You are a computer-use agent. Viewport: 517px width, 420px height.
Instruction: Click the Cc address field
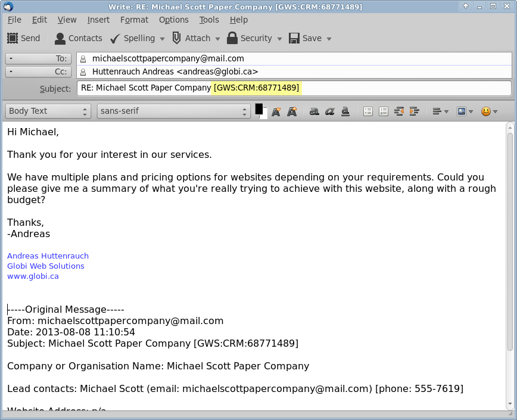[294, 71]
